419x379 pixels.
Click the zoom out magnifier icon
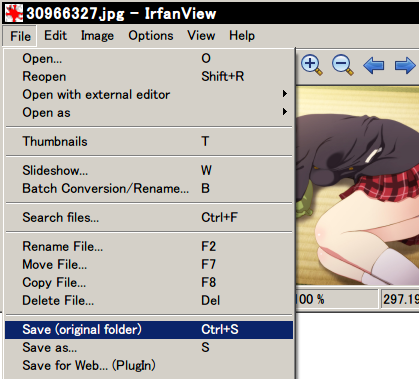pos(343,65)
